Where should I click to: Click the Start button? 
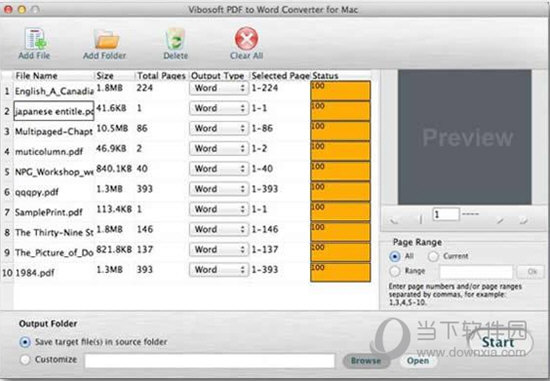point(499,342)
